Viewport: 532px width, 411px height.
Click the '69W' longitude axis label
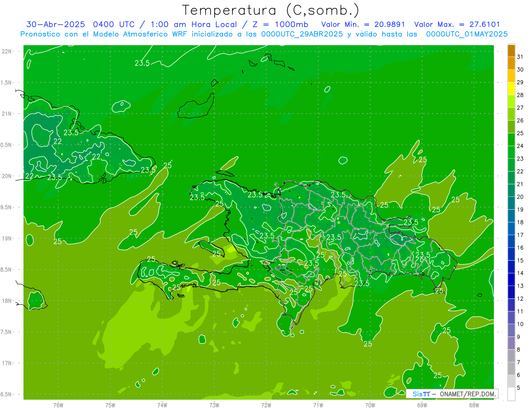point(422,405)
